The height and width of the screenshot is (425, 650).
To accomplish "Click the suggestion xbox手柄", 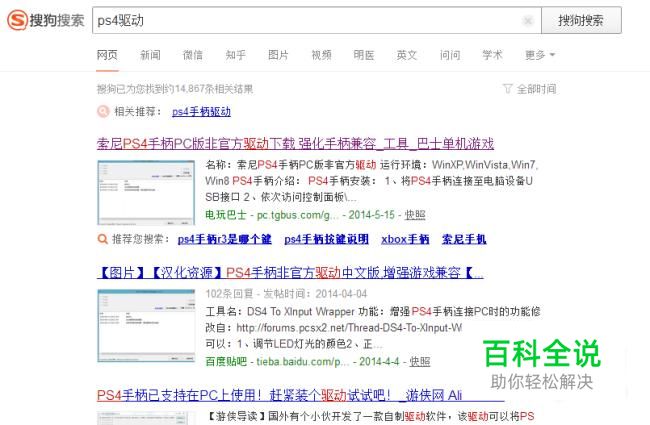I will pyautogui.click(x=405, y=239).
